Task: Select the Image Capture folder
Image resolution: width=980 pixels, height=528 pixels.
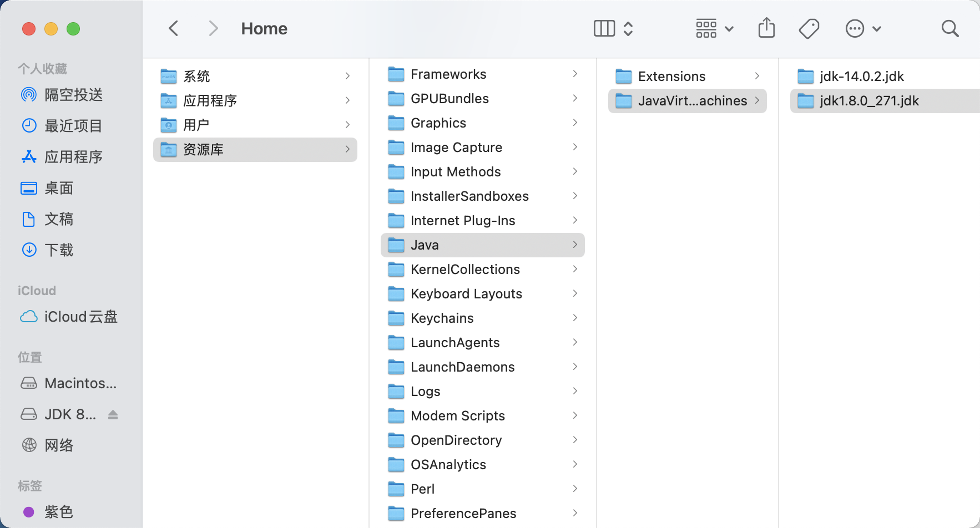Action: click(x=483, y=147)
